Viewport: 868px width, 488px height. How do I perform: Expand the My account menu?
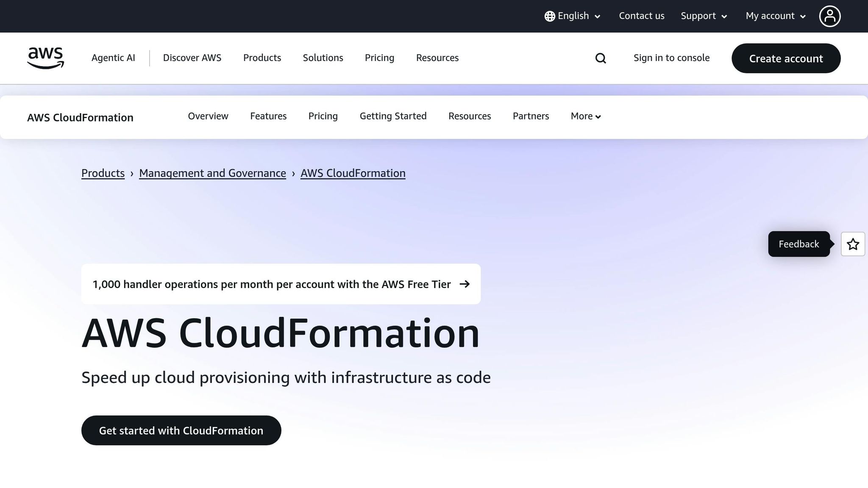(x=776, y=16)
